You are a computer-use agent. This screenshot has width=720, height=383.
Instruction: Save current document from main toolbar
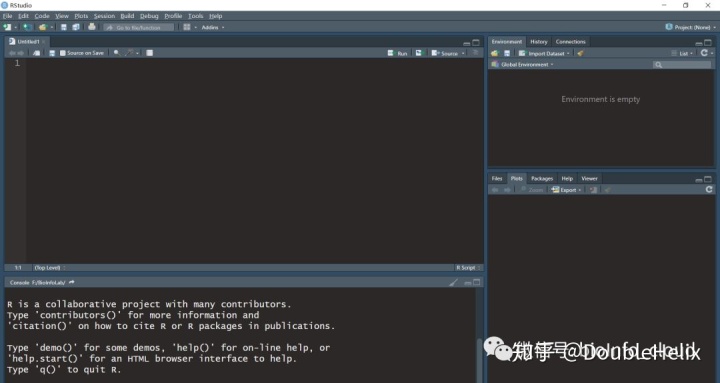64,27
